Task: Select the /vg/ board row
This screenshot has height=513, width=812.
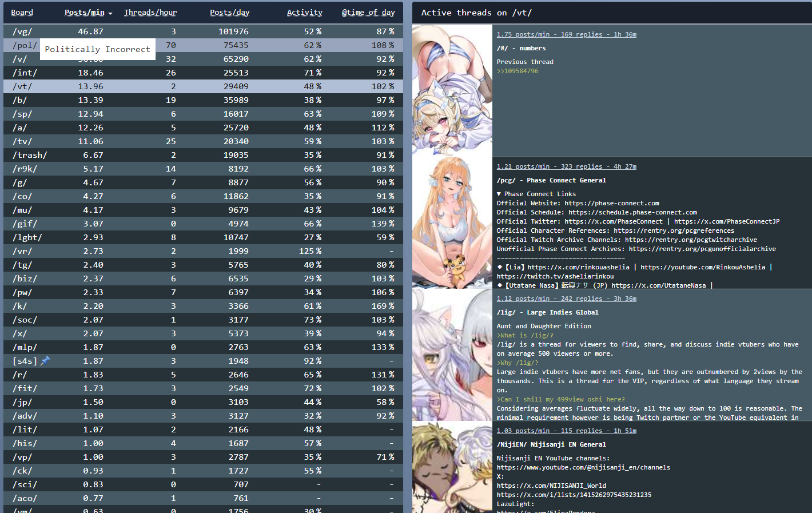Action: (203, 31)
